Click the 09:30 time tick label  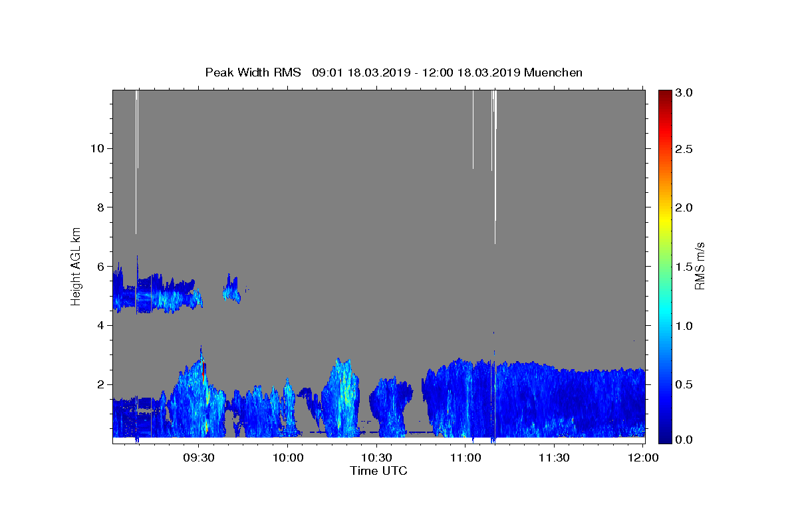pyautogui.click(x=199, y=458)
